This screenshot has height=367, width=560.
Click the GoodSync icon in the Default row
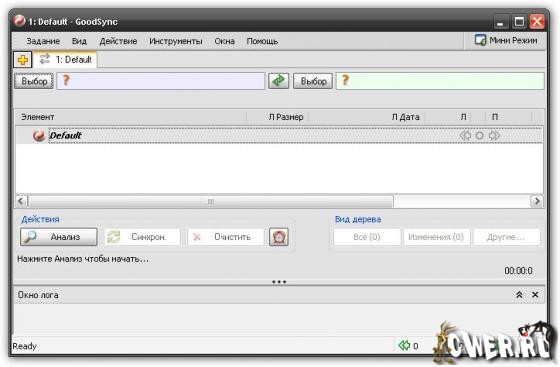point(39,135)
